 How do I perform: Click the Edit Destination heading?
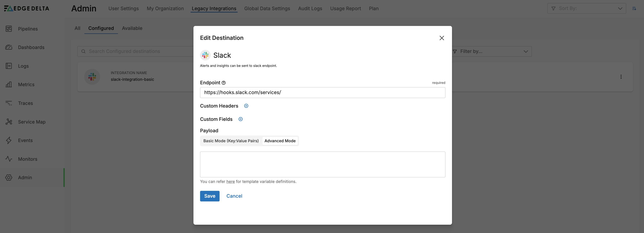tap(222, 38)
